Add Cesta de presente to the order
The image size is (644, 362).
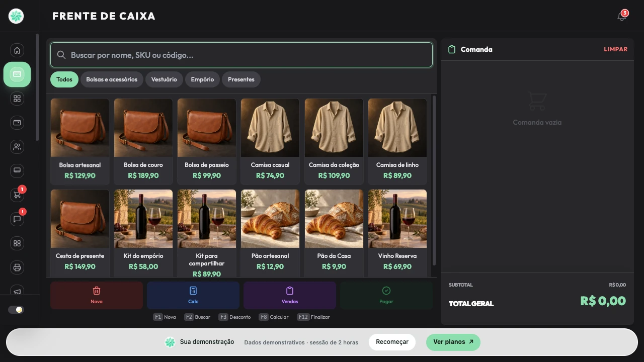80,232
